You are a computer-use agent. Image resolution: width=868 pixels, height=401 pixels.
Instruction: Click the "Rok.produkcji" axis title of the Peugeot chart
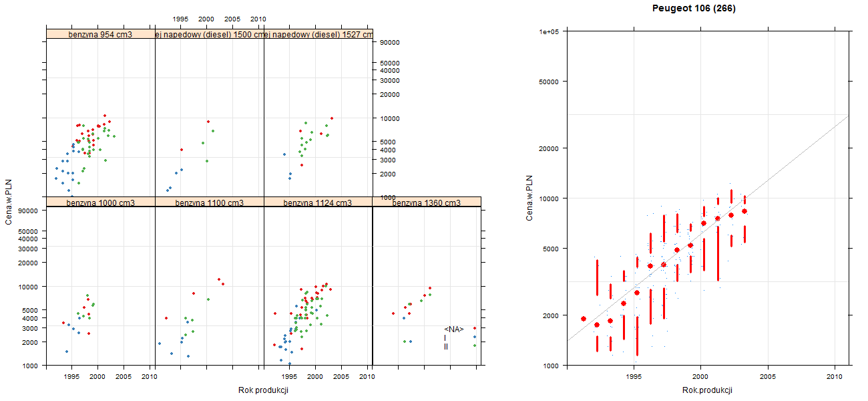coord(708,390)
